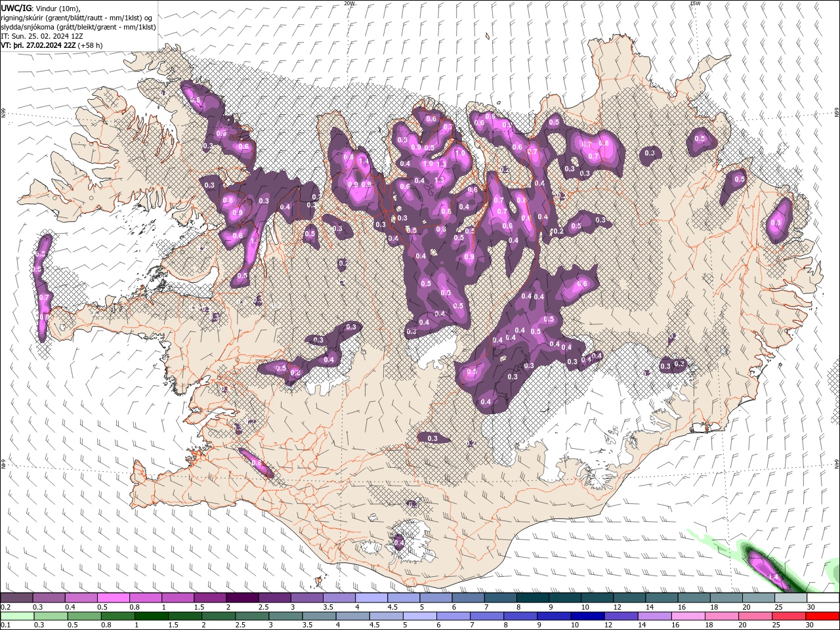Click the '0.8' value on the southwest coastal streak
The image size is (840, 630).
pos(257,463)
